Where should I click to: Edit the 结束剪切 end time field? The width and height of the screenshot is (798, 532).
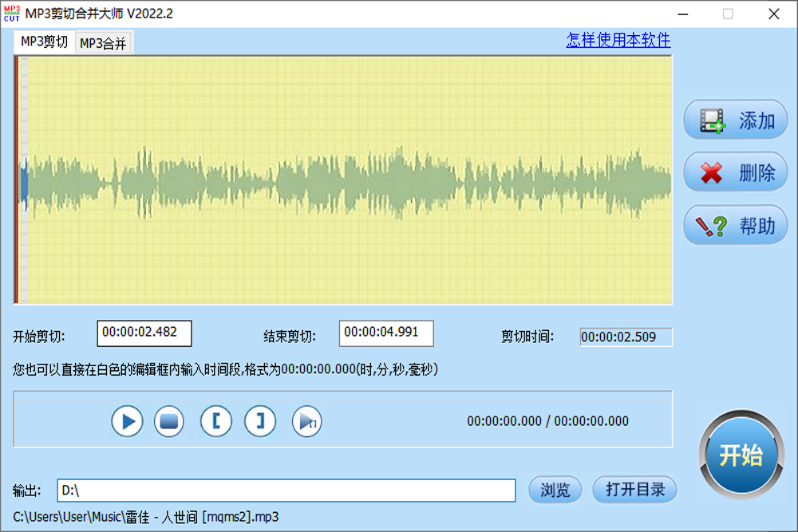point(387,333)
